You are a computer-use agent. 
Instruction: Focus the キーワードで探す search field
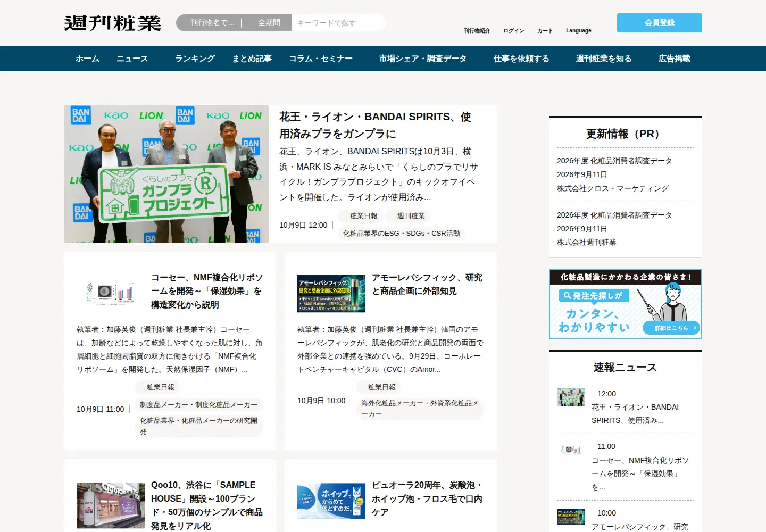(x=338, y=23)
